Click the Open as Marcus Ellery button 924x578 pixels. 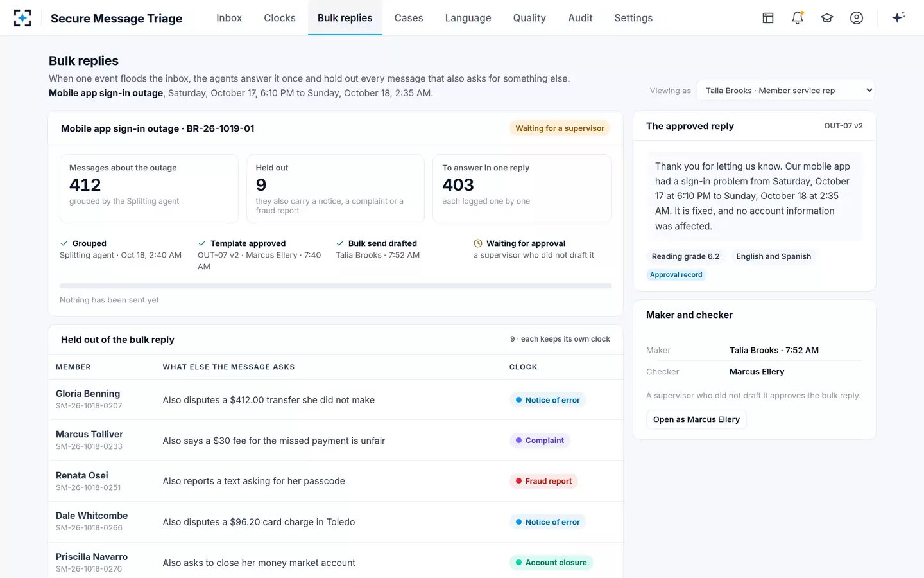coord(696,419)
